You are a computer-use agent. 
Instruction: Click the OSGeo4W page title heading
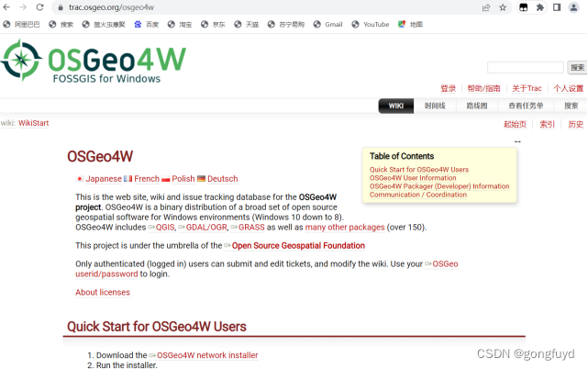pyautogui.click(x=100, y=157)
